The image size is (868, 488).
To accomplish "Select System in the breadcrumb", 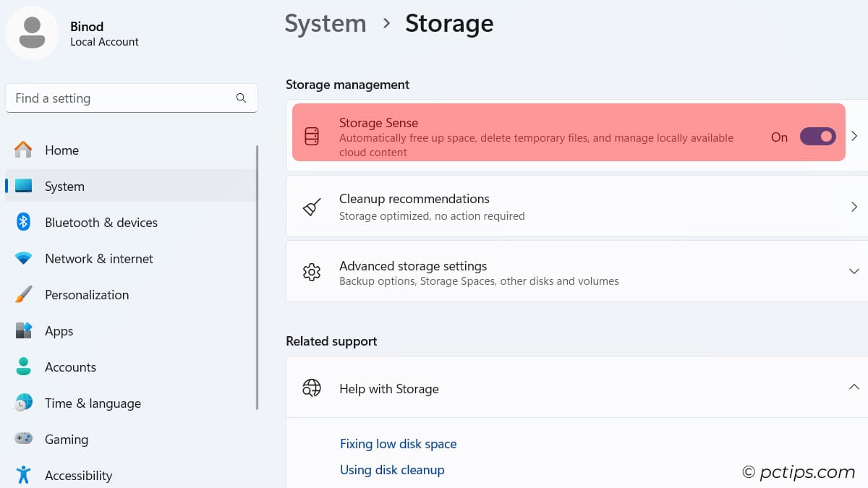I will [x=325, y=23].
